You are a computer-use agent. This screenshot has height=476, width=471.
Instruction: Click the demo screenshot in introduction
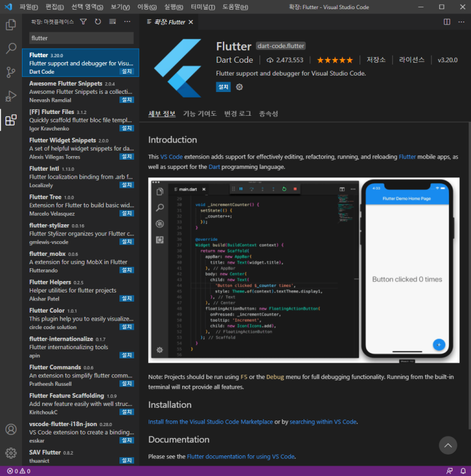[304, 270]
